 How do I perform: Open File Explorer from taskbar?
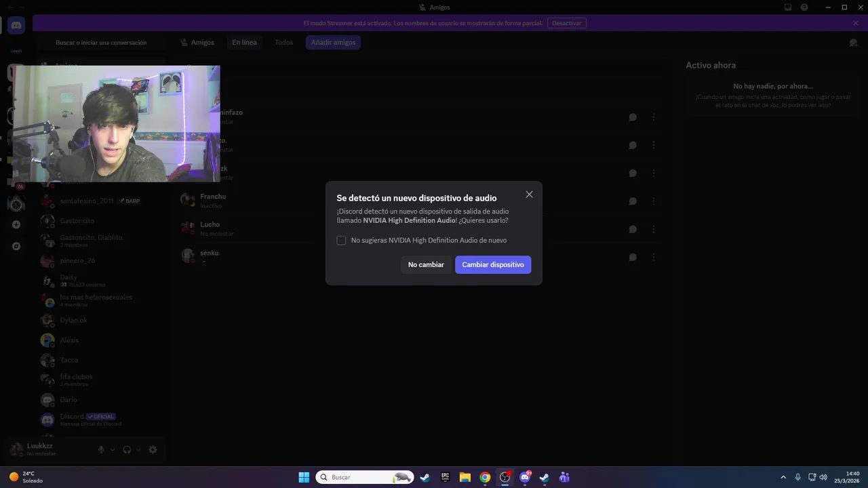465,477
